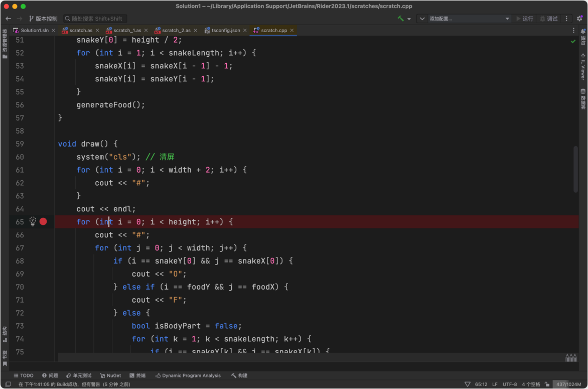Screen dimensions: 588x389
Task: Click the cout << endl; line
Action: [106, 209]
